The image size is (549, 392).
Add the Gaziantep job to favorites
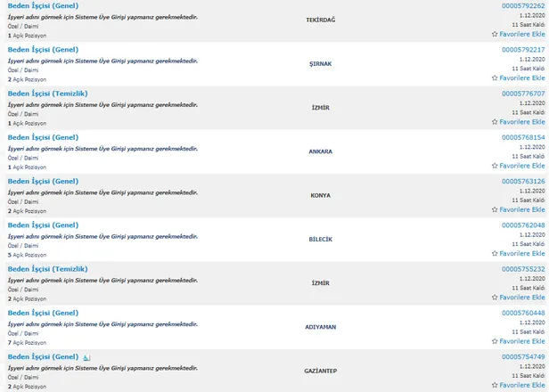coord(495,385)
